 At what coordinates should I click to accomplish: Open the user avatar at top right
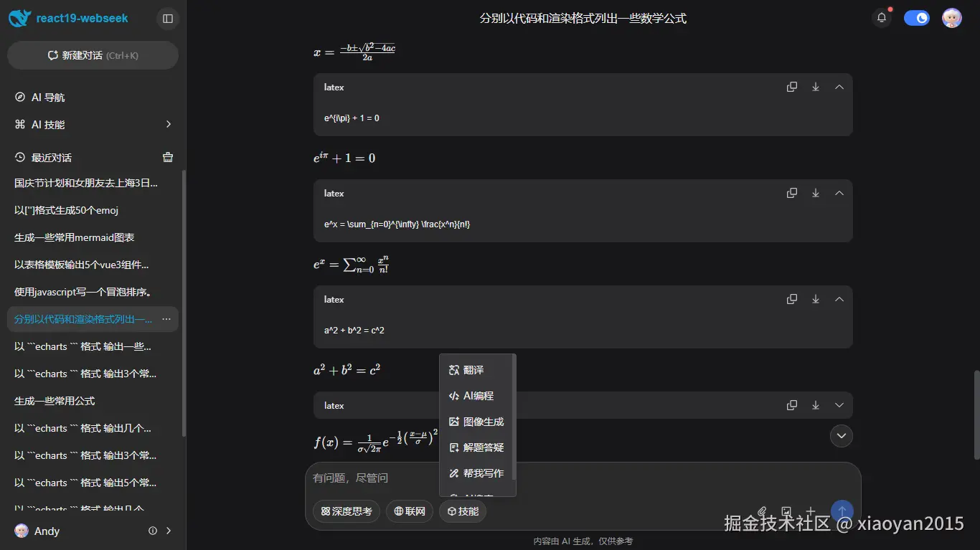(x=952, y=18)
